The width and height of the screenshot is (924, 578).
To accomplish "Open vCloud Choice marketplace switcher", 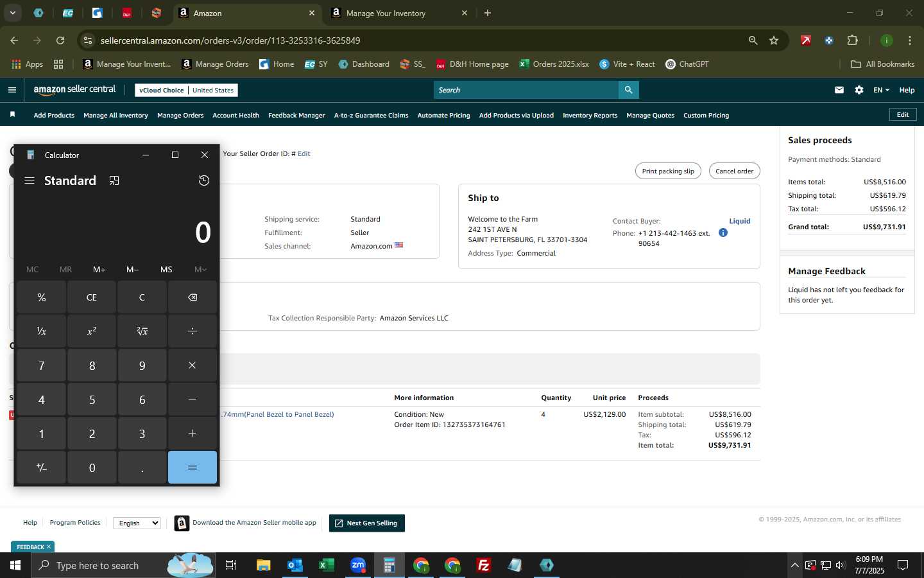I will [x=186, y=90].
